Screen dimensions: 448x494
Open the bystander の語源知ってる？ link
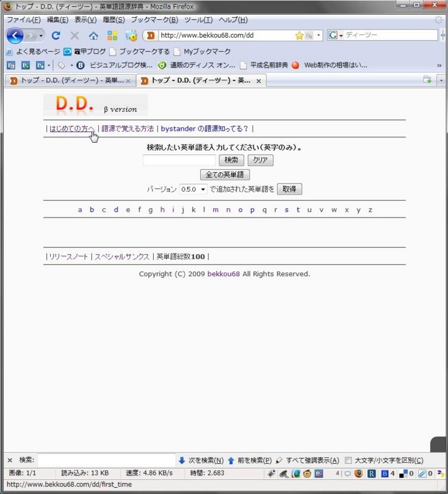[x=205, y=128]
